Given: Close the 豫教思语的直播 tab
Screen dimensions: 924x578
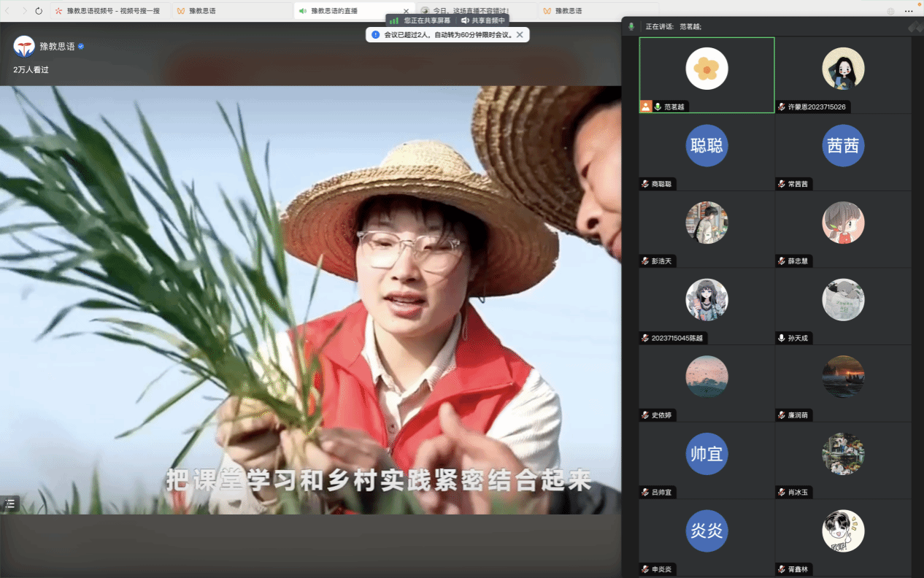Looking at the screenshot, I should [x=407, y=11].
